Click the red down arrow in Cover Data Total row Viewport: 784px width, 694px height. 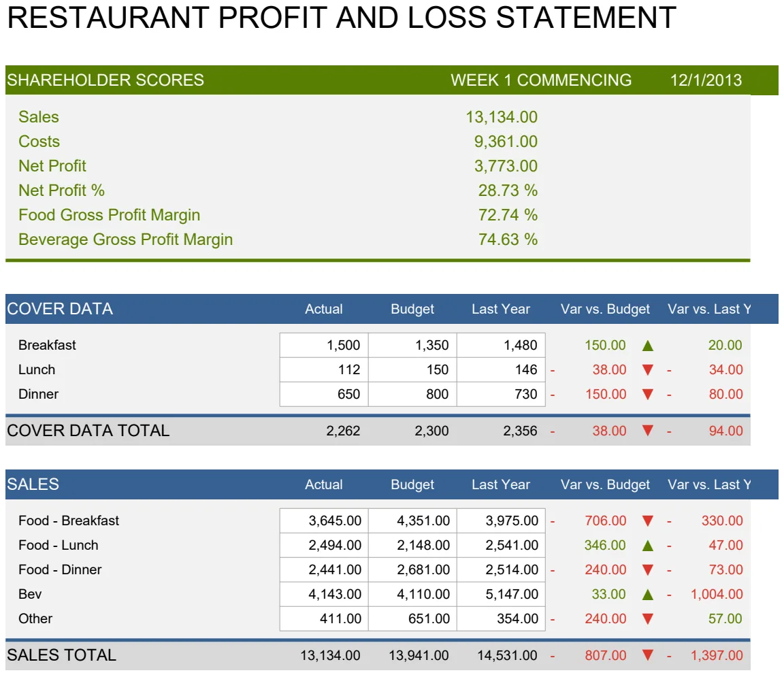pos(647,431)
